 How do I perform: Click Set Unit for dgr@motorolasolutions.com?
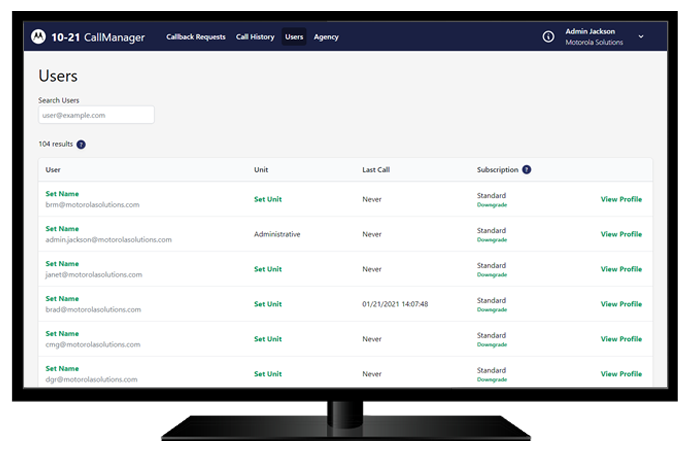coord(268,374)
